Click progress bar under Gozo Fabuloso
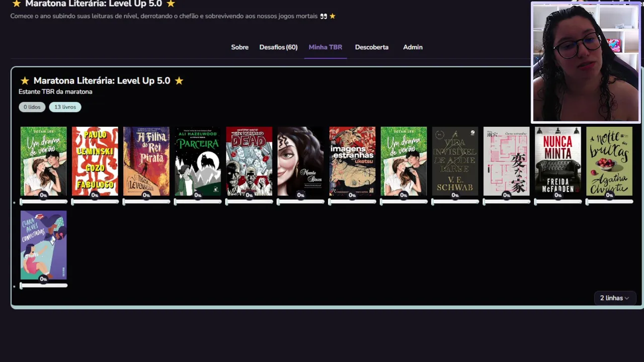 point(95,202)
